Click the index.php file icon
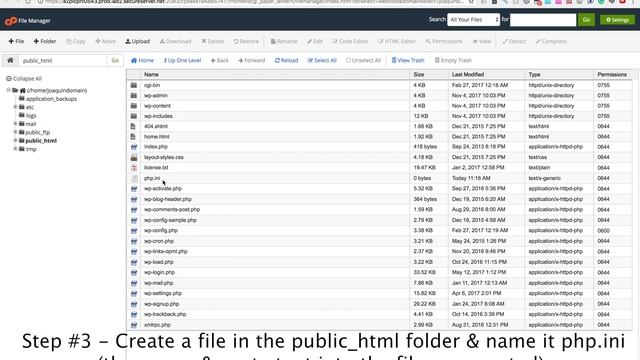The height and width of the screenshot is (360, 640). (134, 147)
